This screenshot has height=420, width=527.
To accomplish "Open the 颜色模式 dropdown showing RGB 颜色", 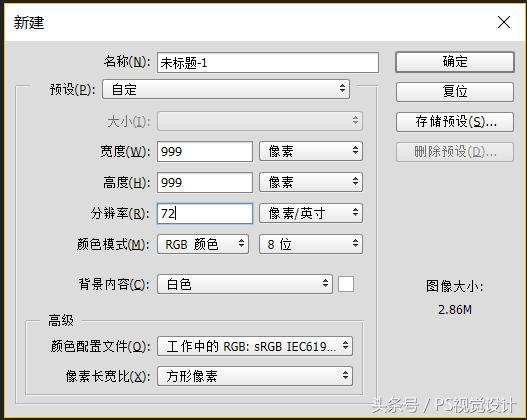I will [203, 244].
